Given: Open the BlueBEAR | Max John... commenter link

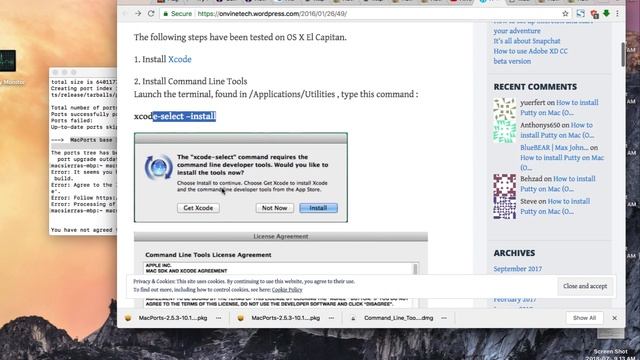Looking at the screenshot, I should coord(554,147).
